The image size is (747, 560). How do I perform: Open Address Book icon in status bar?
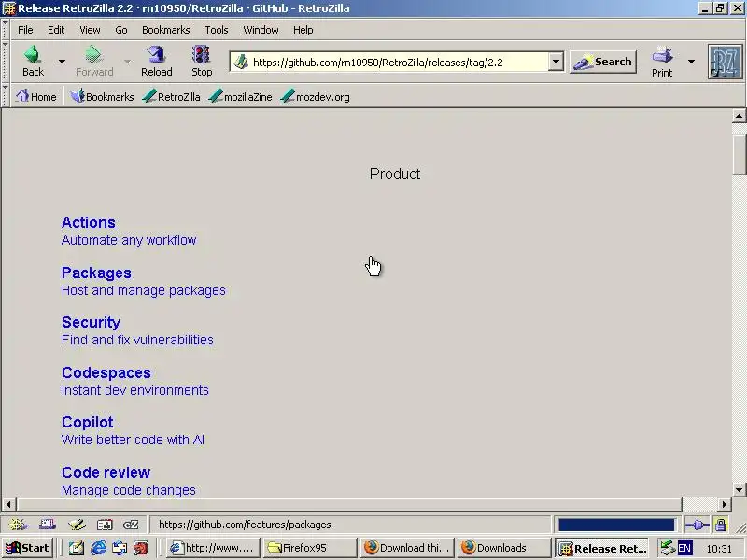click(x=105, y=525)
